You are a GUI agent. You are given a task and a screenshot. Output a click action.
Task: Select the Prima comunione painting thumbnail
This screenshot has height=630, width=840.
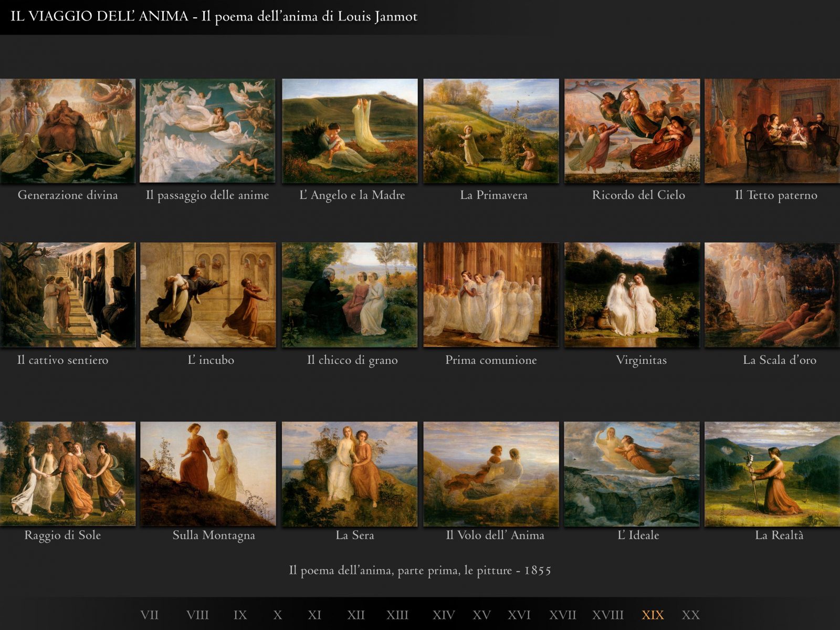(491, 295)
